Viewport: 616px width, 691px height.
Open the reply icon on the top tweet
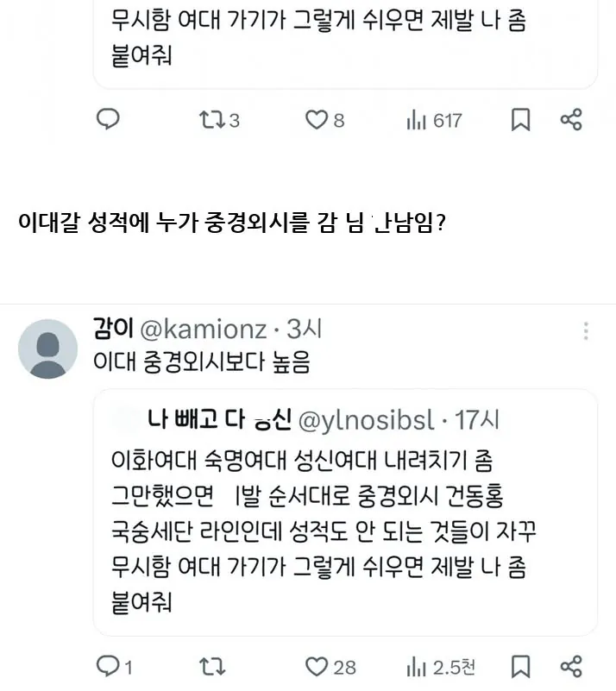tap(107, 121)
